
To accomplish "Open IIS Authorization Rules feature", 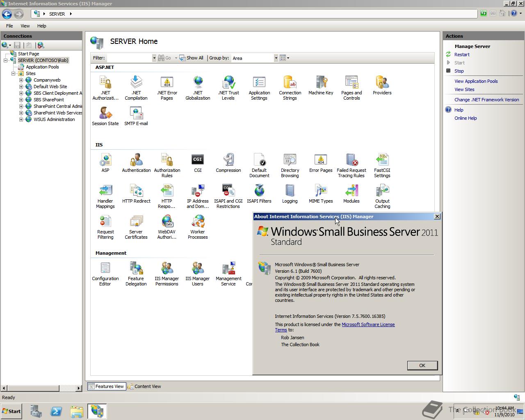I will click(x=167, y=165).
